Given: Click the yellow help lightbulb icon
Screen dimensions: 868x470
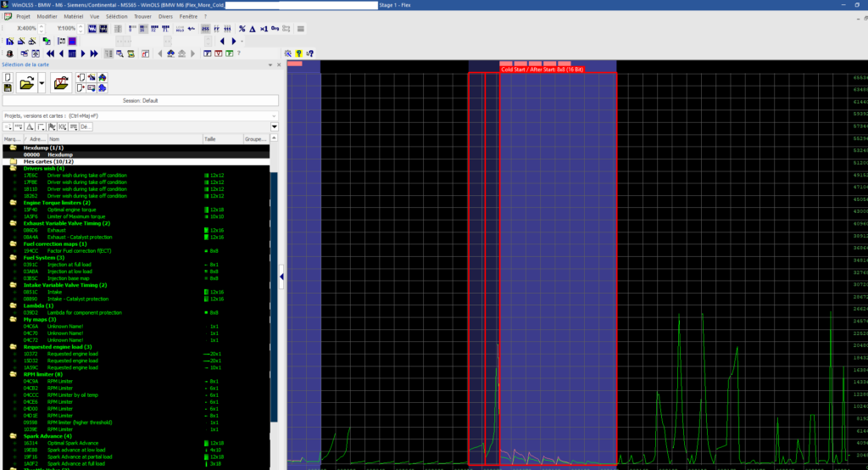Looking at the screenshot, I should coord(298,53).
